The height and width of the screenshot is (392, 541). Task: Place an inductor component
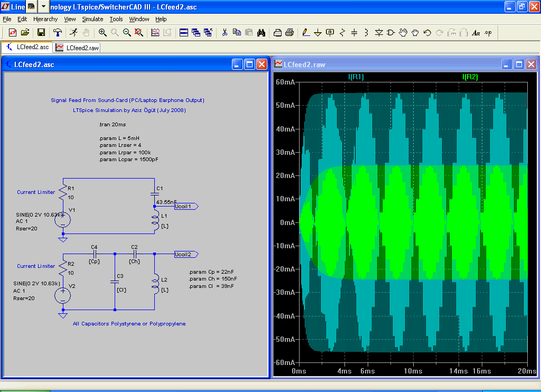(367, 33)
